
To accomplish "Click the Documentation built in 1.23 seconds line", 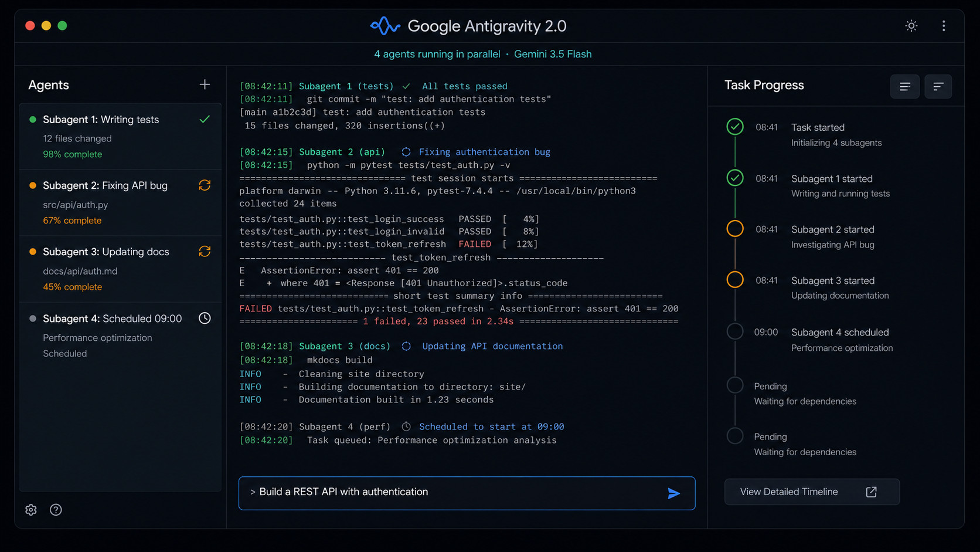I will 366,399.
